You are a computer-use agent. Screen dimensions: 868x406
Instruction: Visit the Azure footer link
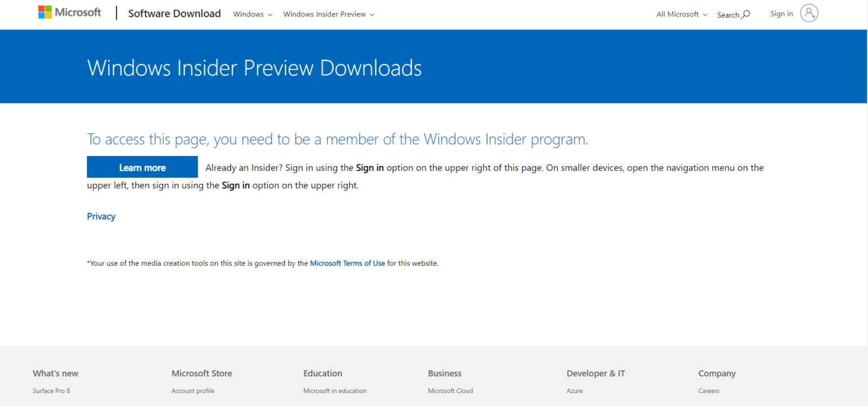[574, 391]
